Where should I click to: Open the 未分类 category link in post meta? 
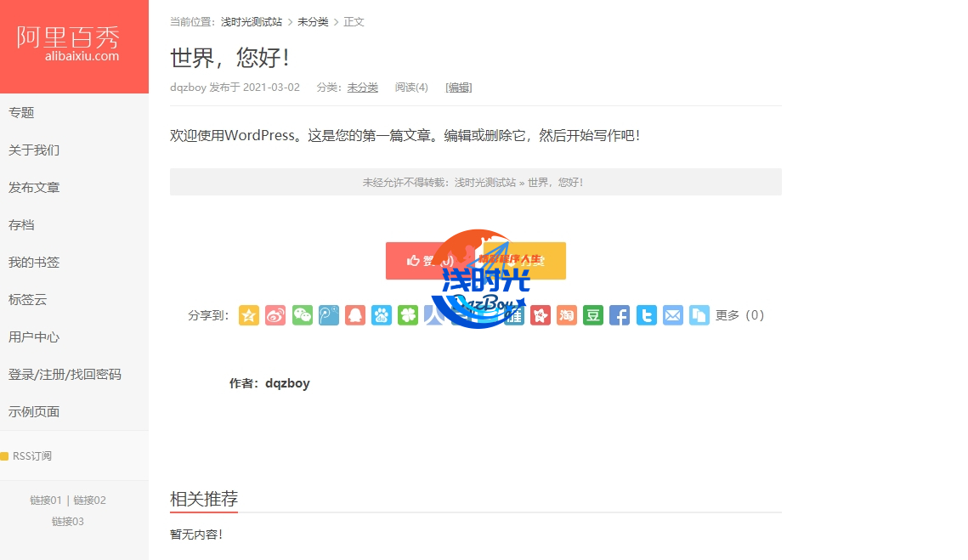pyautogui.click(x=362, y=88)
